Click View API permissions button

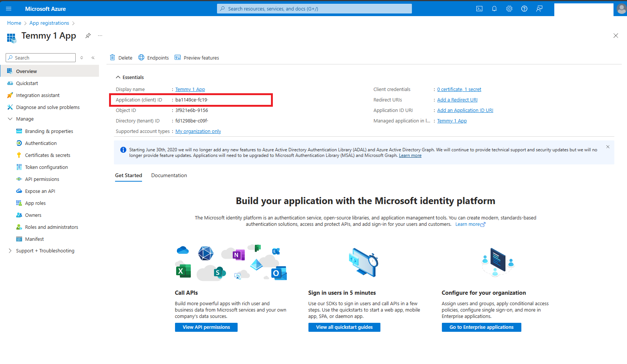coord(206,327)
